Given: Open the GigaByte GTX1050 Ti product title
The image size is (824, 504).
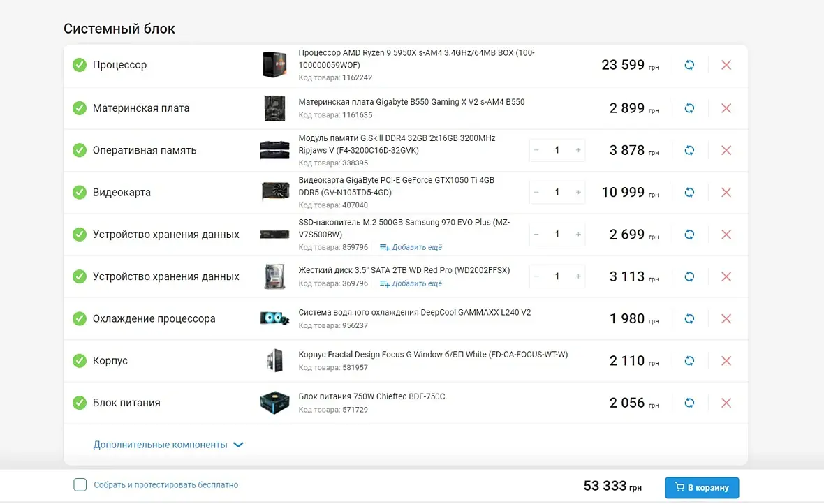Looking at the screenshot, I should pos(396,186).
